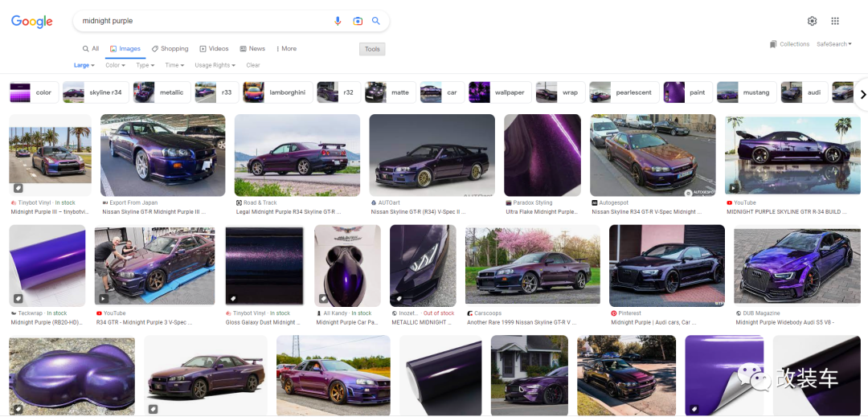Open the SafeSearch dropdown
This screenshot has width=868, height=417.
pos(833,44)
